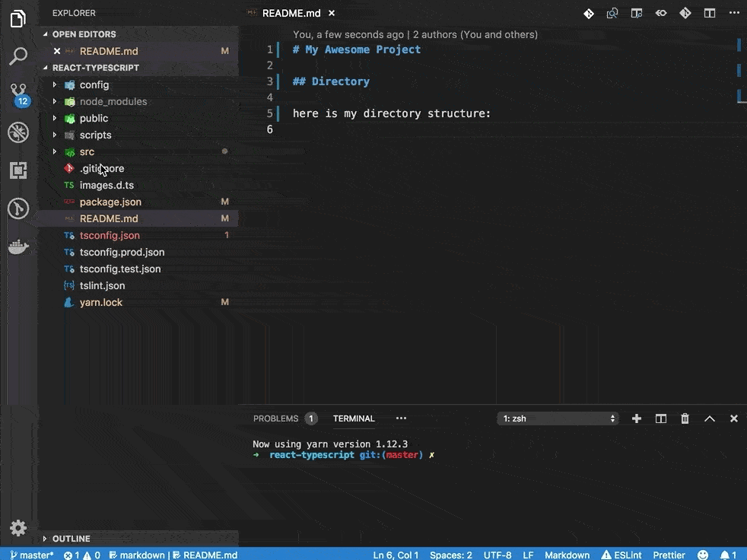Toggle the eye icon in editor toolbar
This screenshot has height=560, width=747.
(661, 14)
